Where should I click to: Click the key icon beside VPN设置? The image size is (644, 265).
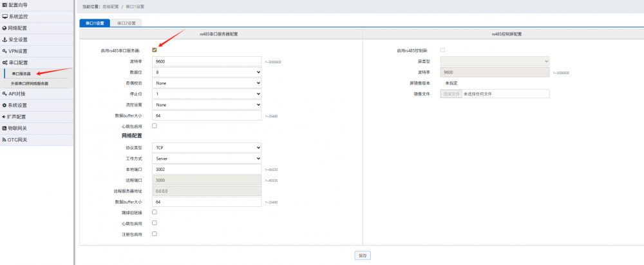(5, 51)
